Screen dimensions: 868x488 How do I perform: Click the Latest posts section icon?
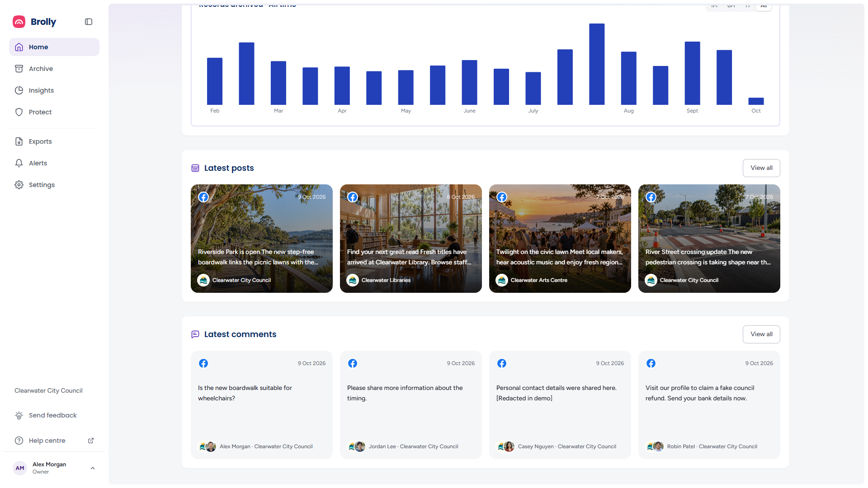point(195,168)
